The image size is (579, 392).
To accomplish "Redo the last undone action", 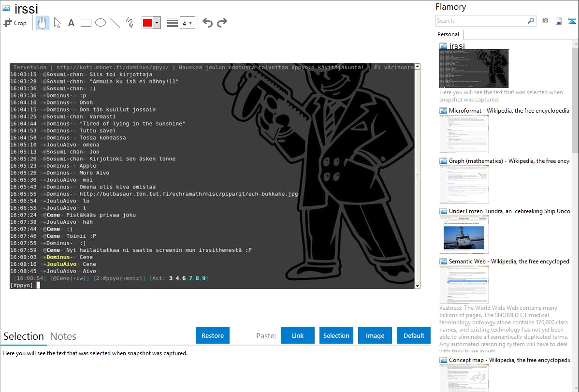I will pos(222,23).
